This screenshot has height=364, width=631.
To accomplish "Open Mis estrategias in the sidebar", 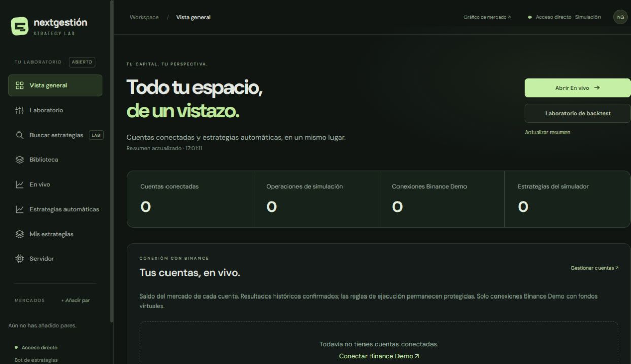I will [x=55, y=235].
